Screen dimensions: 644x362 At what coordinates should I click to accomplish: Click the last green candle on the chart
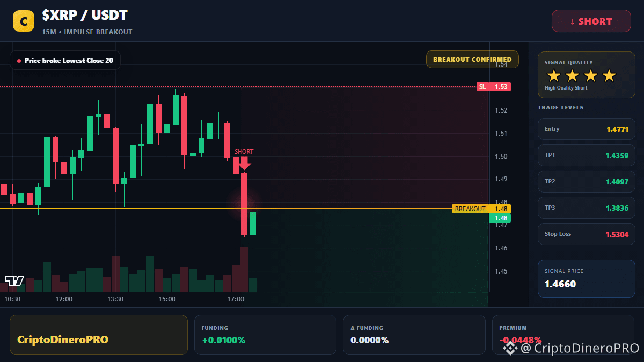pos(253,224)
